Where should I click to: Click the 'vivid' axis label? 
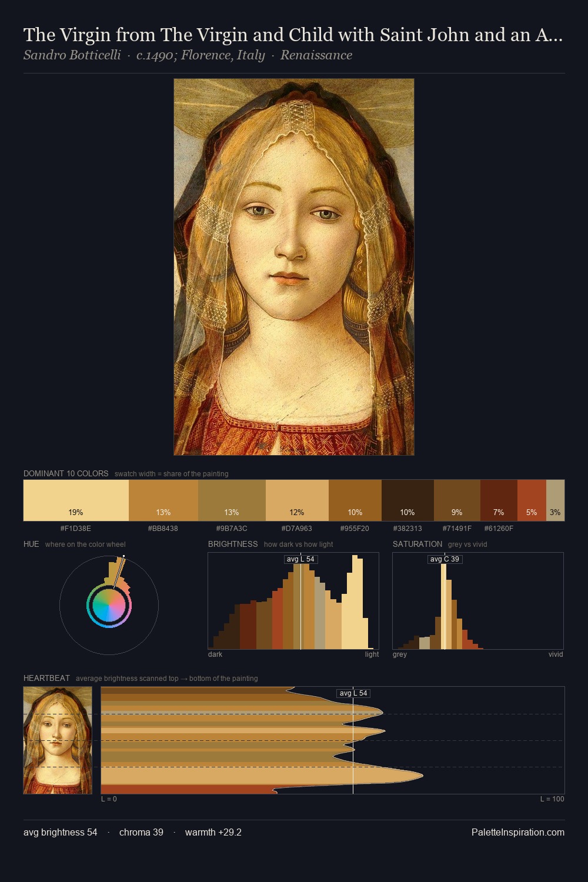[556, 654]
